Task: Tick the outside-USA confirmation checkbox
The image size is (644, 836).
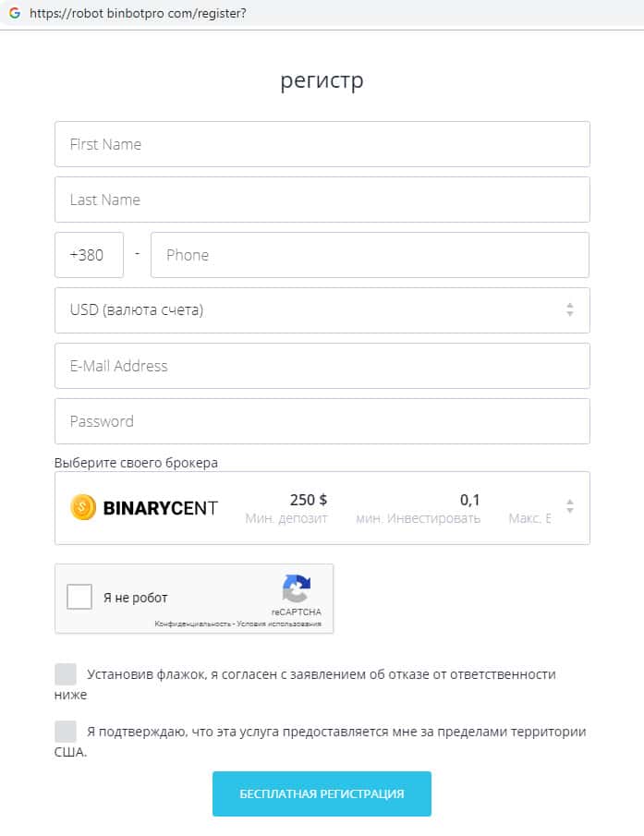Action: click(66, 732)
